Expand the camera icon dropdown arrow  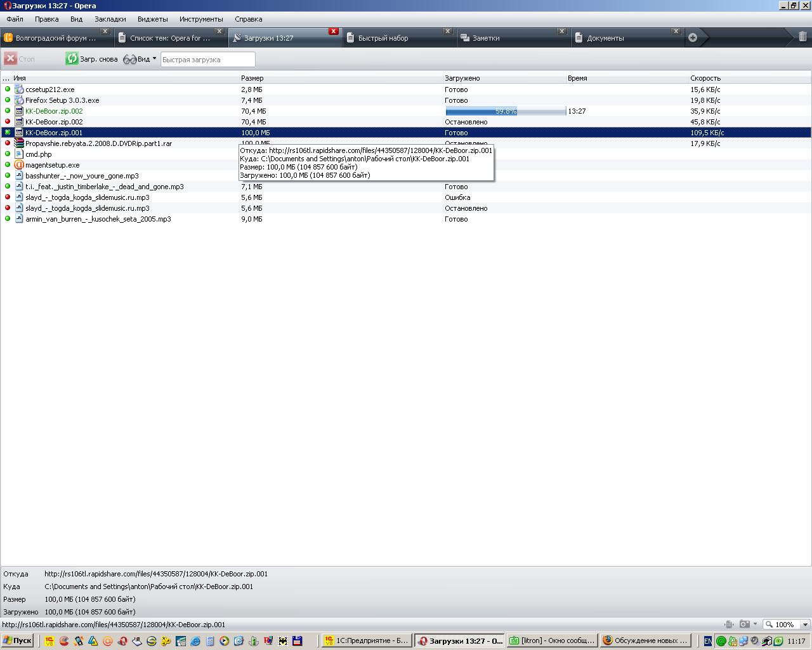(755, 625)
